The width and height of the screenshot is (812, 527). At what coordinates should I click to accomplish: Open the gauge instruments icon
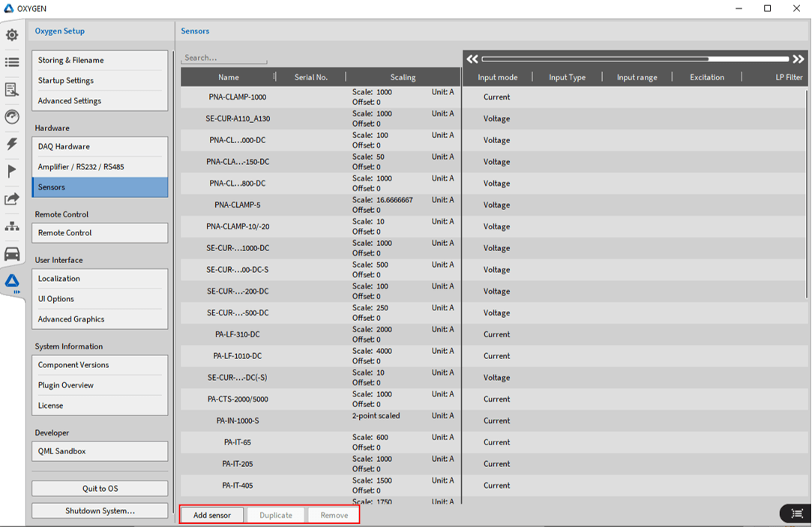(x=12, y=117)
